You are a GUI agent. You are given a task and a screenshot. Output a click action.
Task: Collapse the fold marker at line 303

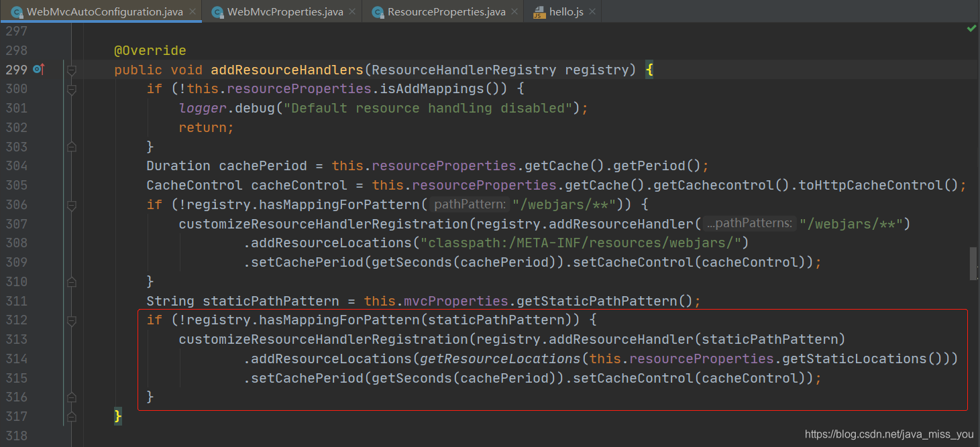(72, 147)
